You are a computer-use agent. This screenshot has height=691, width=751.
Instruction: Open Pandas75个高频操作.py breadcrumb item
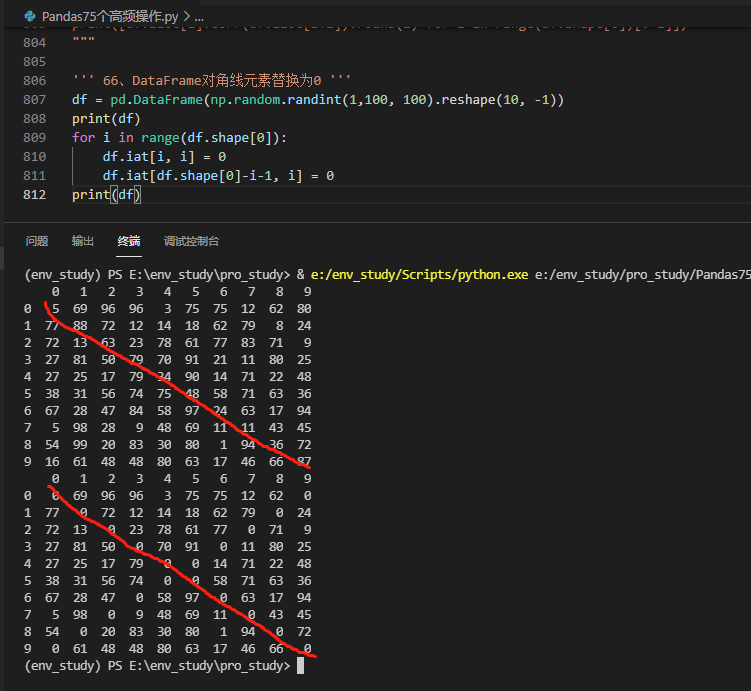tap(110, 17)
